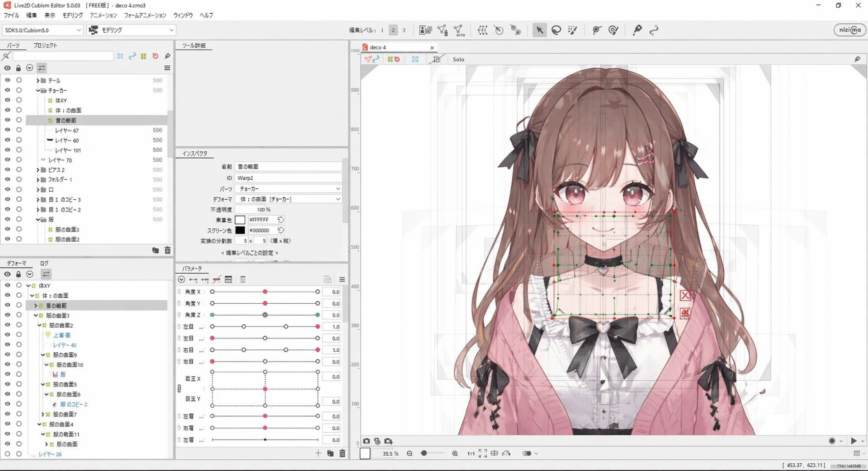Toggle visibility of 服の曲面9 deformer
Screen dimensions: 868x471
click(x=7, y=354)
